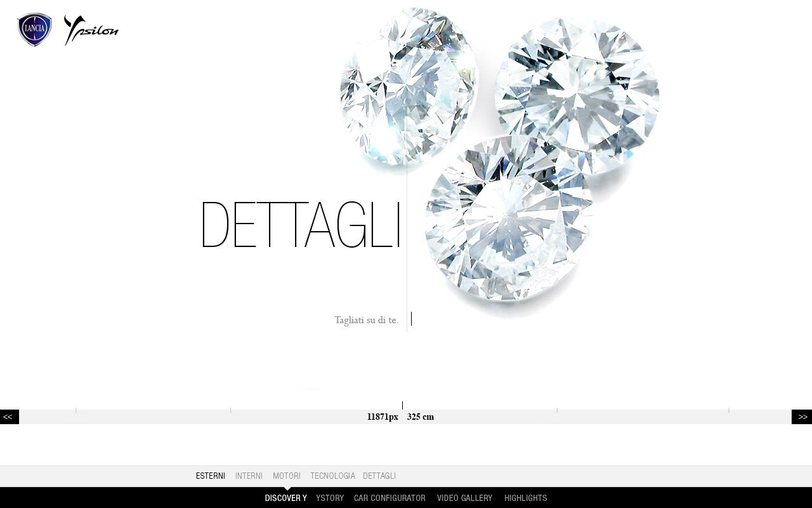Click the large DETTAGLI heading

pyautogui.click(x=301, y=225)
